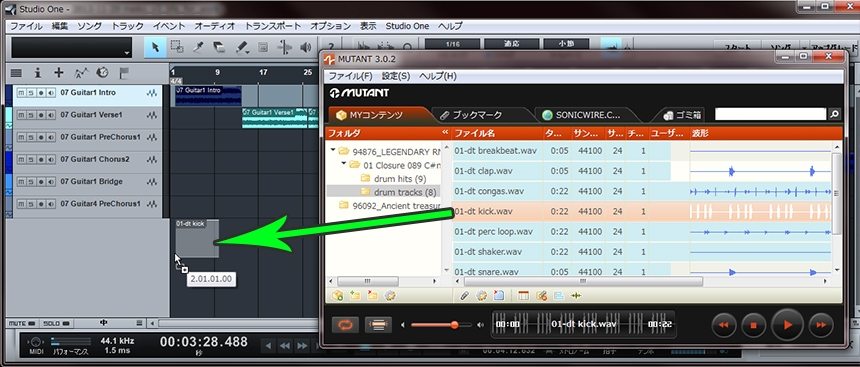860x367 pixels.
Task: Select the Eraser tool
Action: click(x=219, y=48)
